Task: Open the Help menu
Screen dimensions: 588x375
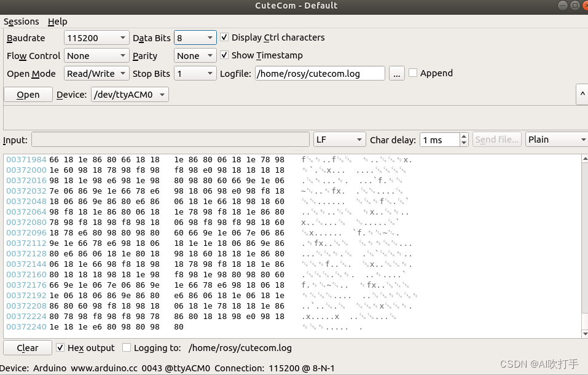Action: (57, 22)
